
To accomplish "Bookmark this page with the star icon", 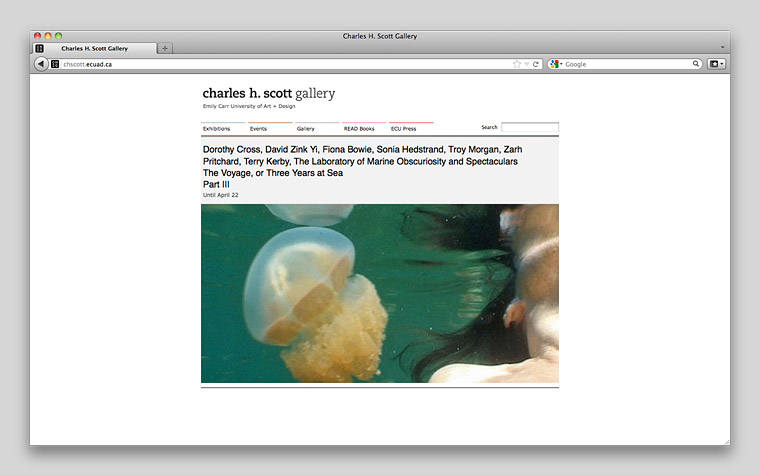I will tap(517, 64).
